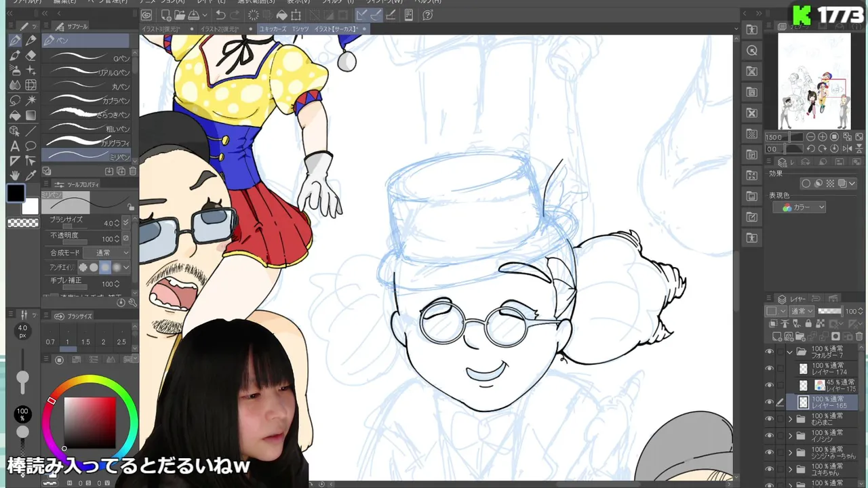The width and height of the screenshot is (868, 488).
Task: Hide the イノシシ folder
Action: [769, 436]
